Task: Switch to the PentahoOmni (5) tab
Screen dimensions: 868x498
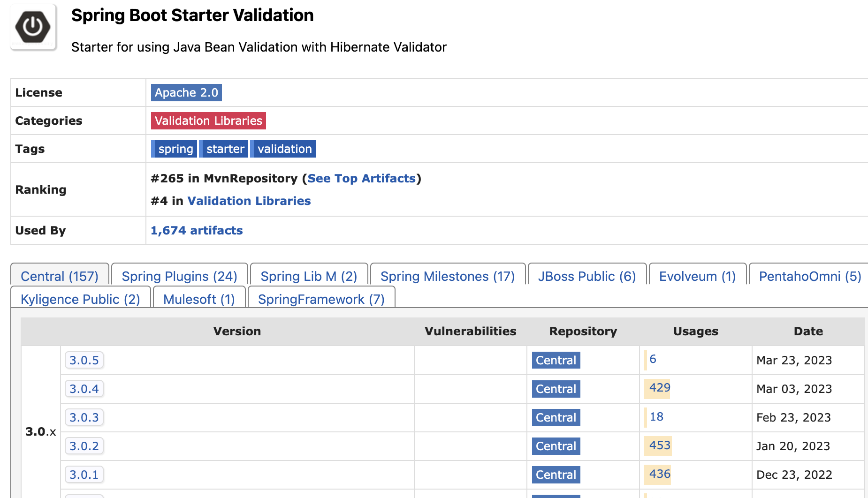Action: [x=809, y=276]
